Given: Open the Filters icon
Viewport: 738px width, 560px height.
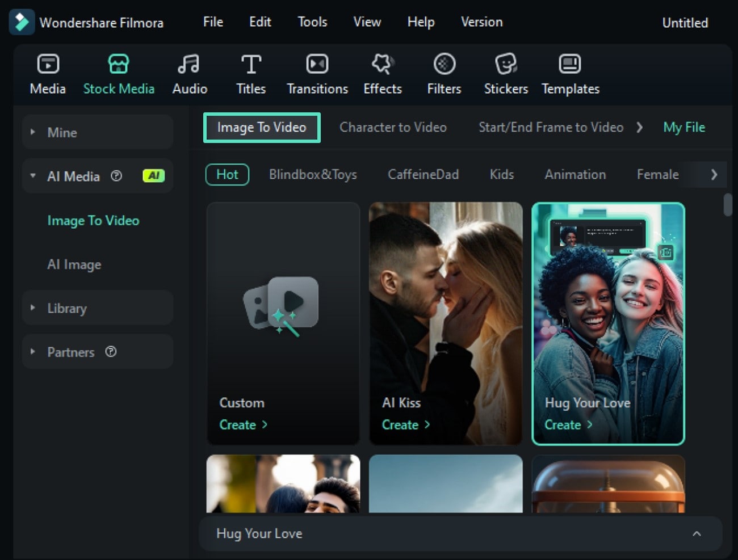Looking at the screenshot, I should pyautogui.click(x=445, y=64).
